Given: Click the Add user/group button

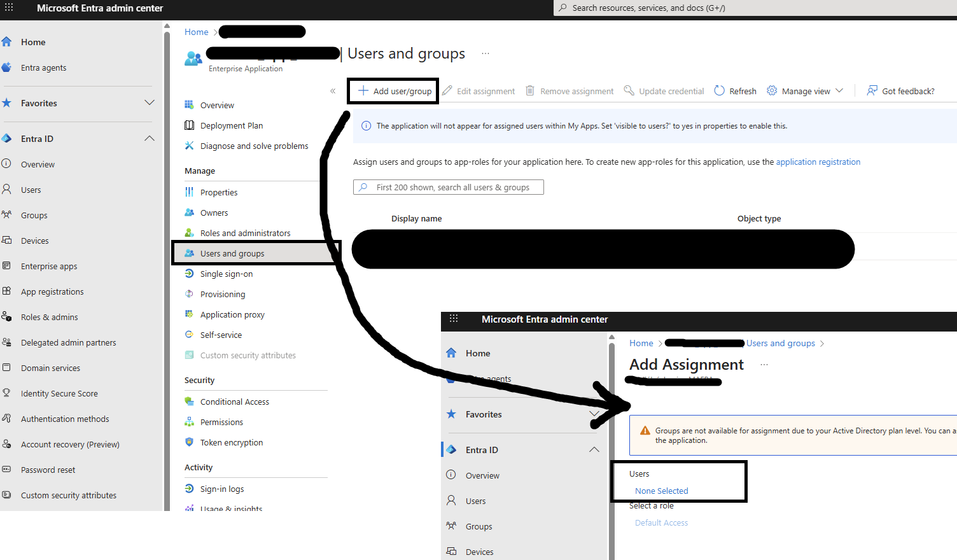Looking at the screenshot, I should 395,91.
